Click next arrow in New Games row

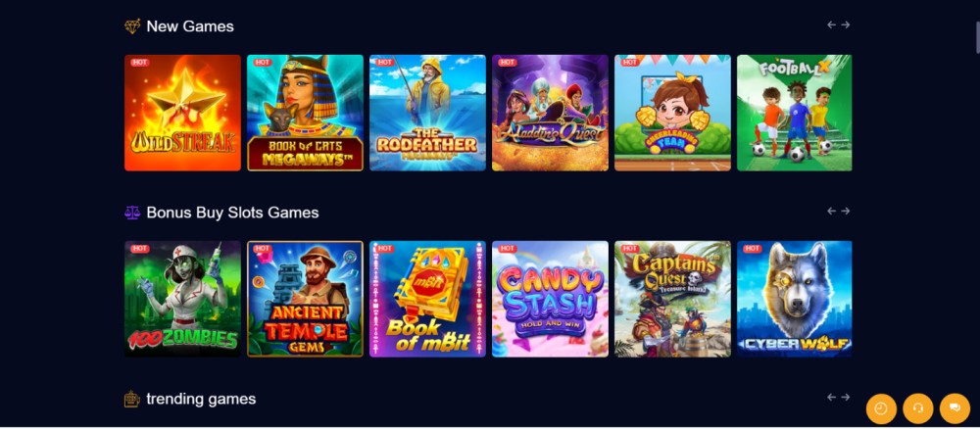(845, 25)
